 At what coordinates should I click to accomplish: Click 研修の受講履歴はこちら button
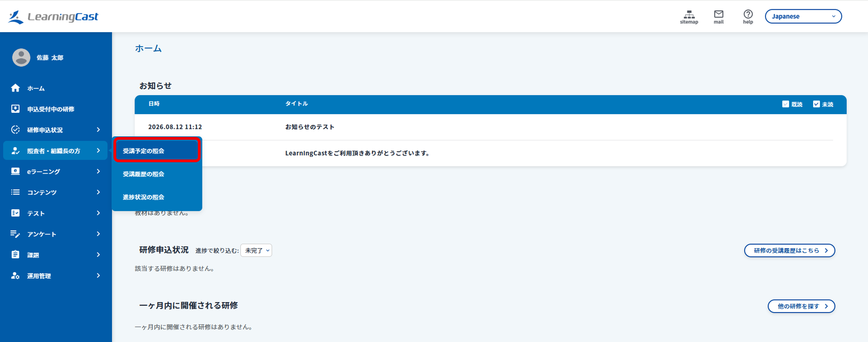(789, 251)
